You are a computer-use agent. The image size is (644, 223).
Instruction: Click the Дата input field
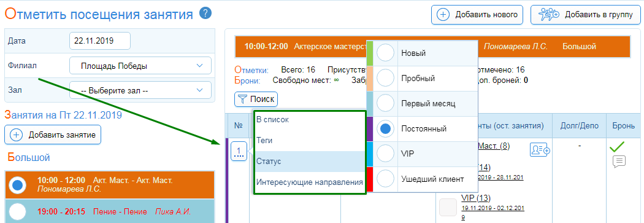[x=100, y=41]
